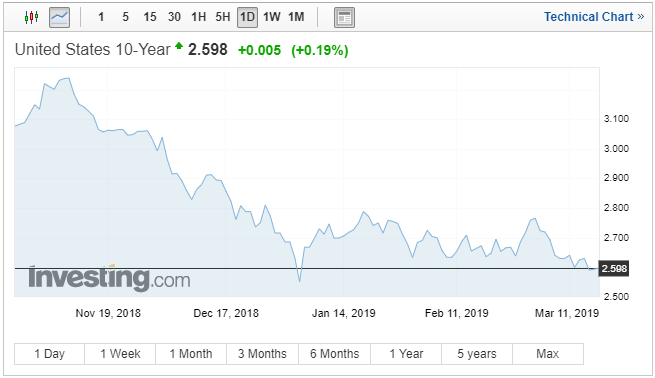Show the 1 Day range
The width and height of the screenshot is (655, 378).
49,354
